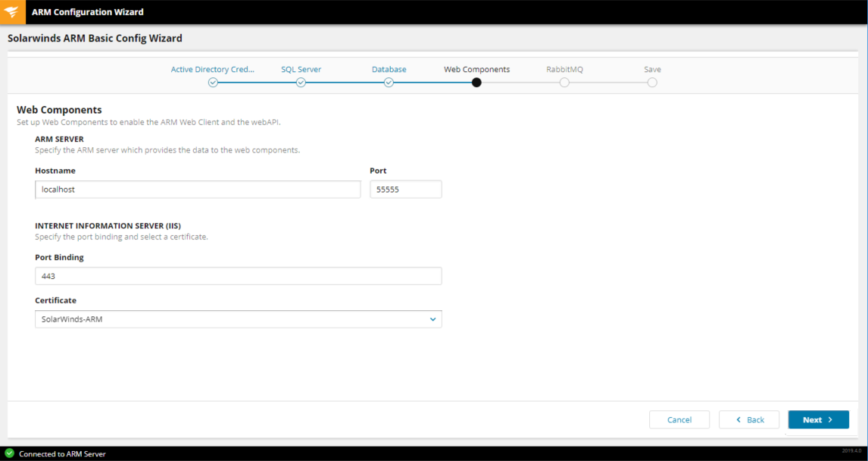Switch to the SQL Server step label
Image resolution: width=868 pixels, height=461 pixels.
tap(301, 69)
